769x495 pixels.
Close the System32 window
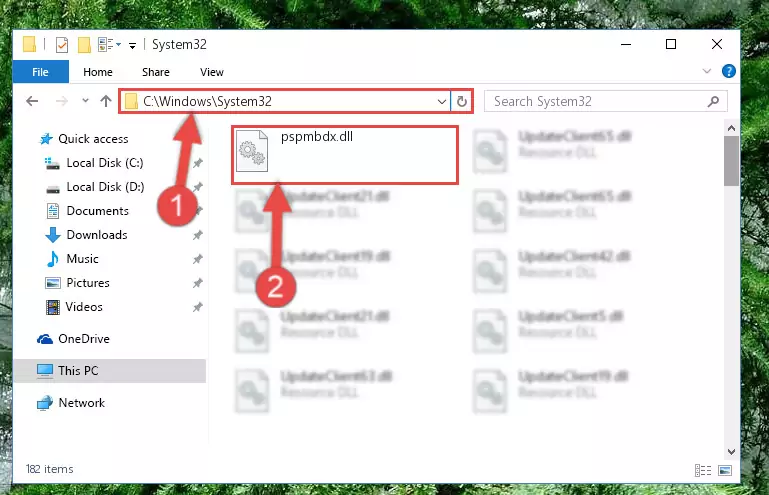tap(717, 44)
